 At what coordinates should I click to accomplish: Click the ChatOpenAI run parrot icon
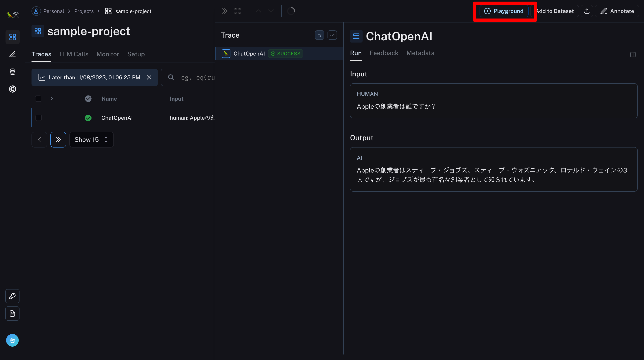pos(226,54)
